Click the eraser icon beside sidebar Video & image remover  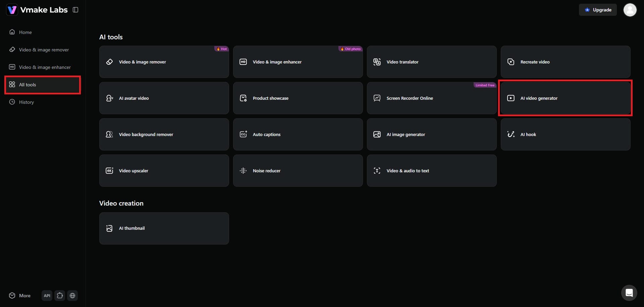click(12, 49)
